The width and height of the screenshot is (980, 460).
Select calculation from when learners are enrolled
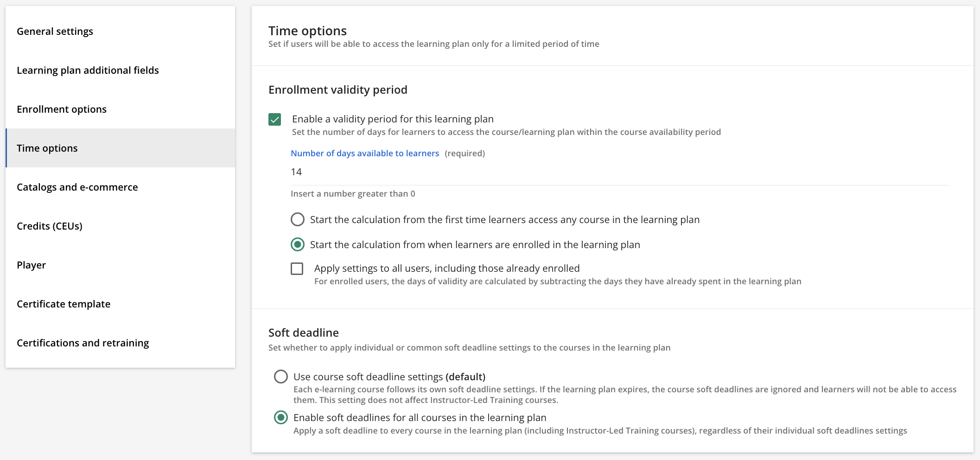pos(297,244)
